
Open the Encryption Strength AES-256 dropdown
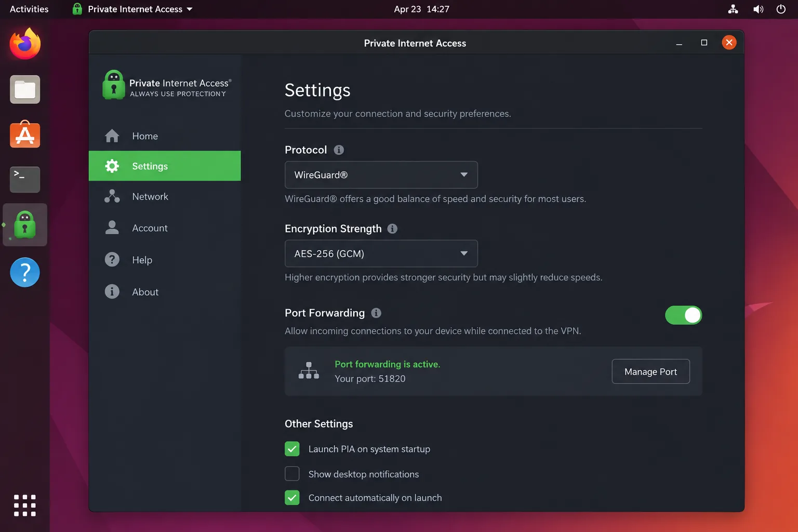(x=381, y=254)
